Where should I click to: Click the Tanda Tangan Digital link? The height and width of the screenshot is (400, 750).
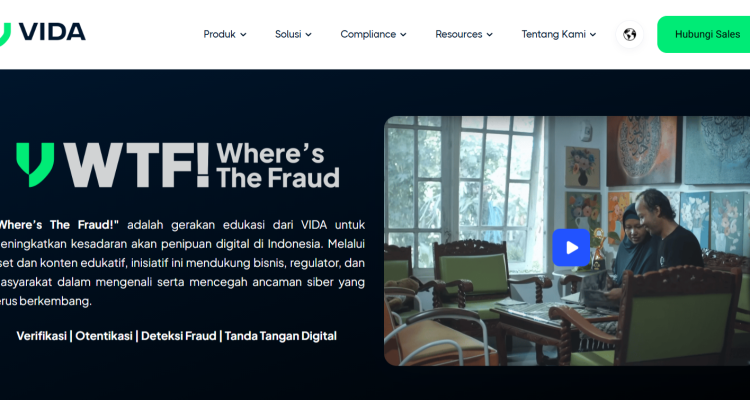coord(281,336)
